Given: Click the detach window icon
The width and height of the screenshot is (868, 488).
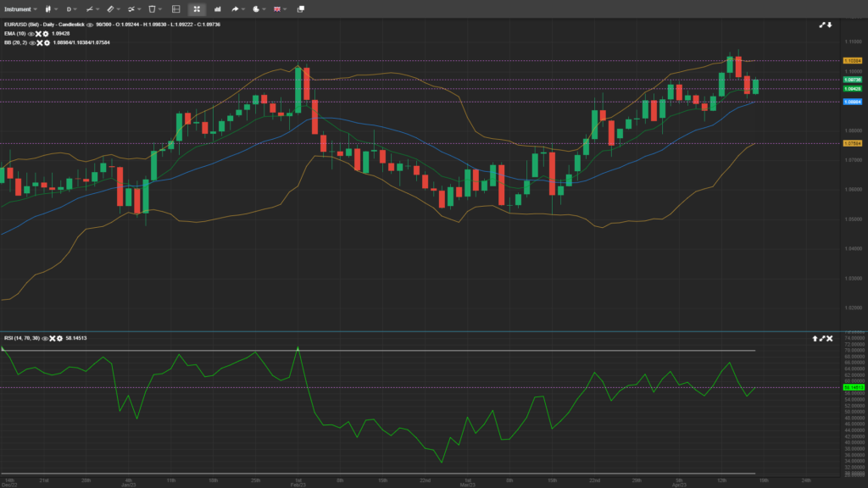Looking at the screenshot, I should pos(300,8).
